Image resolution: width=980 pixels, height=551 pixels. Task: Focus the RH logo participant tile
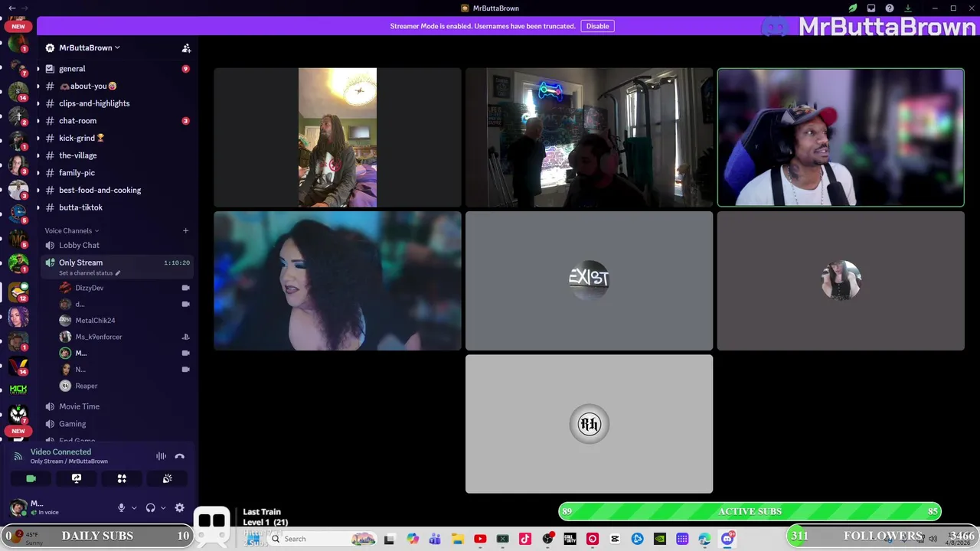[589, 424]
